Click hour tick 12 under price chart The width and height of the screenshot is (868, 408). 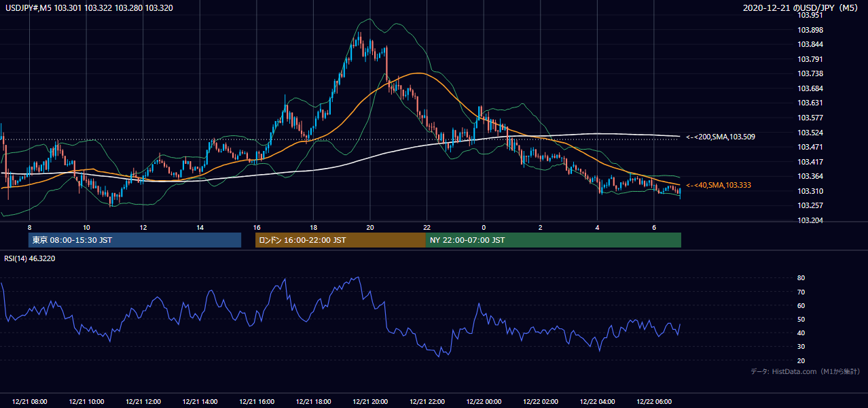coord(143,227)
